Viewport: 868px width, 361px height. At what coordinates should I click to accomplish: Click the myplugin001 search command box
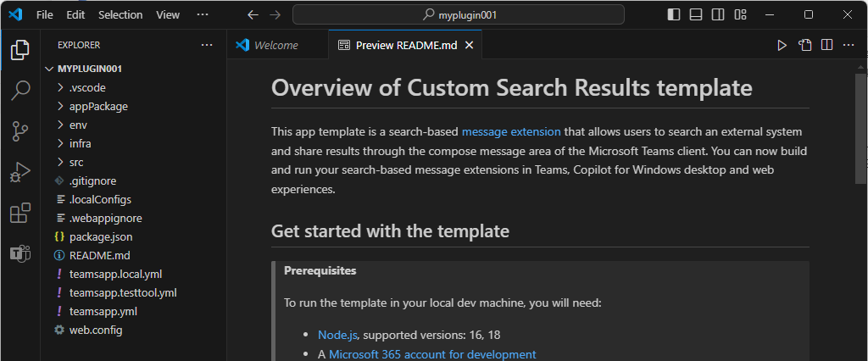(x=459, y=15)
